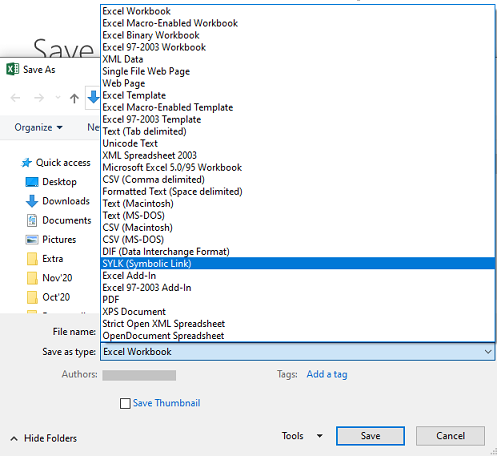
Task: Select Excel Add-In file type
Action: (298, 275)
